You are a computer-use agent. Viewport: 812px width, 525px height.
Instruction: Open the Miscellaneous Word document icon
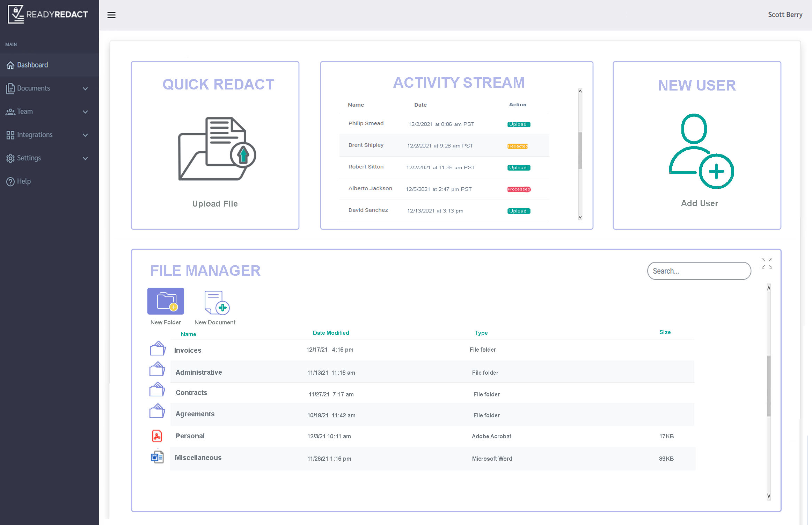(157, 457)
